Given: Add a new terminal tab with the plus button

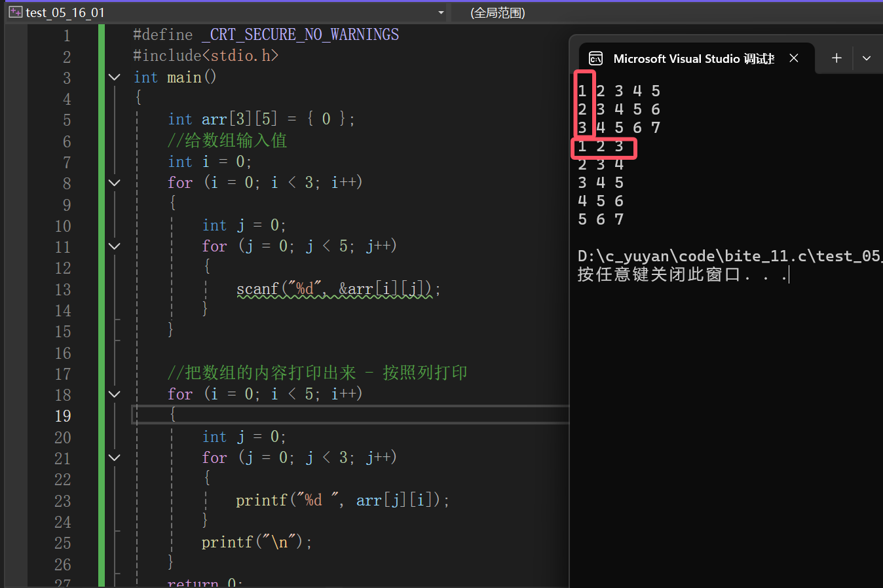Looking at the screenshot, I should tap(836, 58).
